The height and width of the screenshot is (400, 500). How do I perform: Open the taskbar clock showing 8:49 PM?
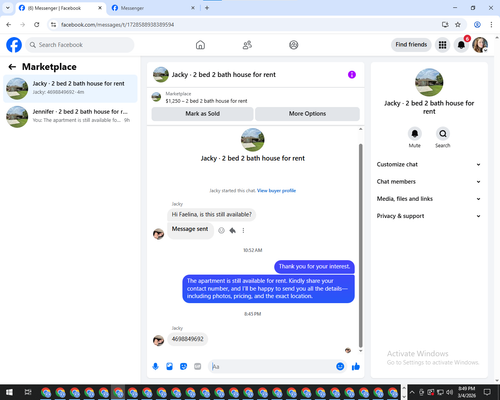click(x=467, y=392)
